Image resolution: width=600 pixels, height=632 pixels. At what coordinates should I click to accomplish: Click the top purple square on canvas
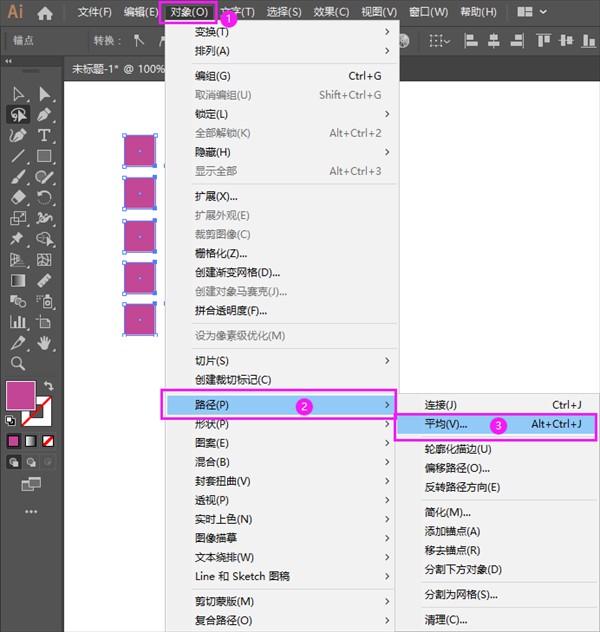(x=139, y=150)
